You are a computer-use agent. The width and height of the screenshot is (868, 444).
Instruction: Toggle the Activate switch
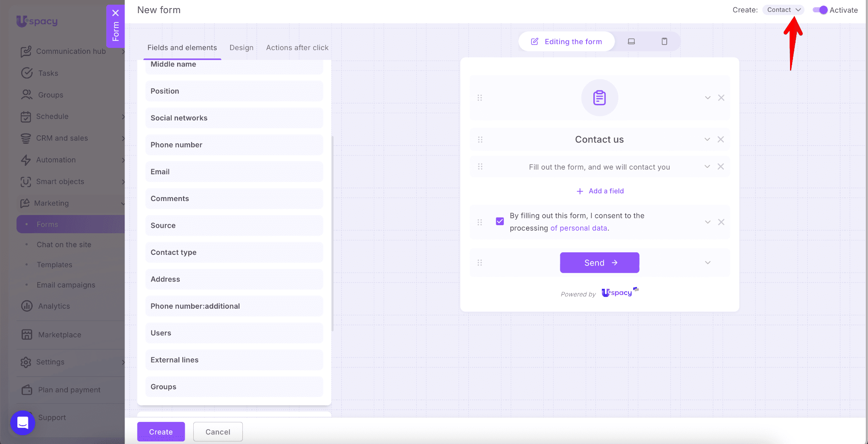click(820, 10)
